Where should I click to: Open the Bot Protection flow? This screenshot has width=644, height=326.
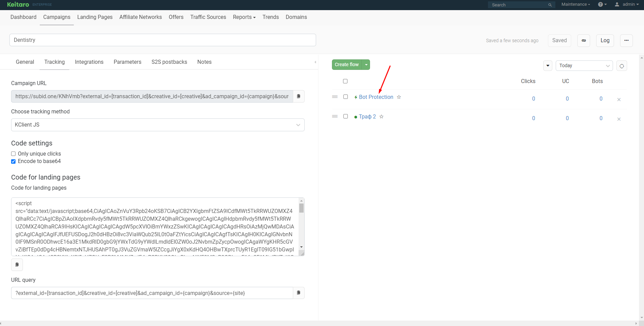pyautogui.click(x=376, y=97)
